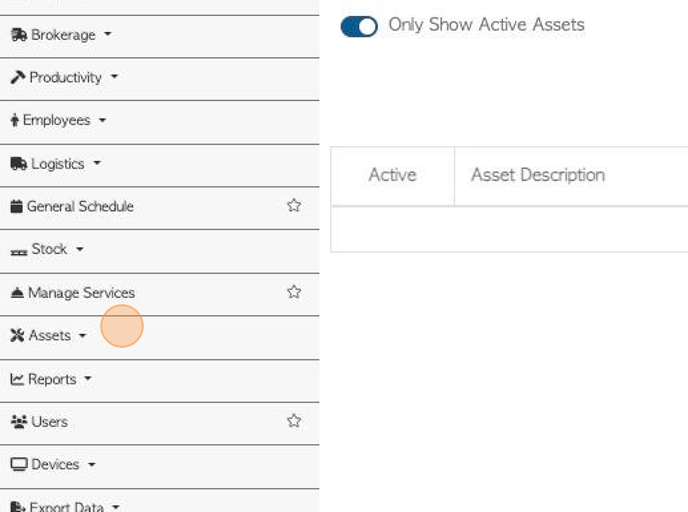Viewport: 688px width, 512px height.
Task: Click the Assets tools icon
Action: click(x=18, y=335)
